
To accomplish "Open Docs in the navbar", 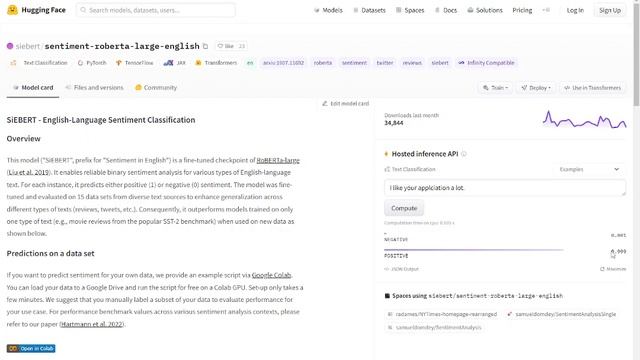I will pyautogui.click(x=446, y=10).
